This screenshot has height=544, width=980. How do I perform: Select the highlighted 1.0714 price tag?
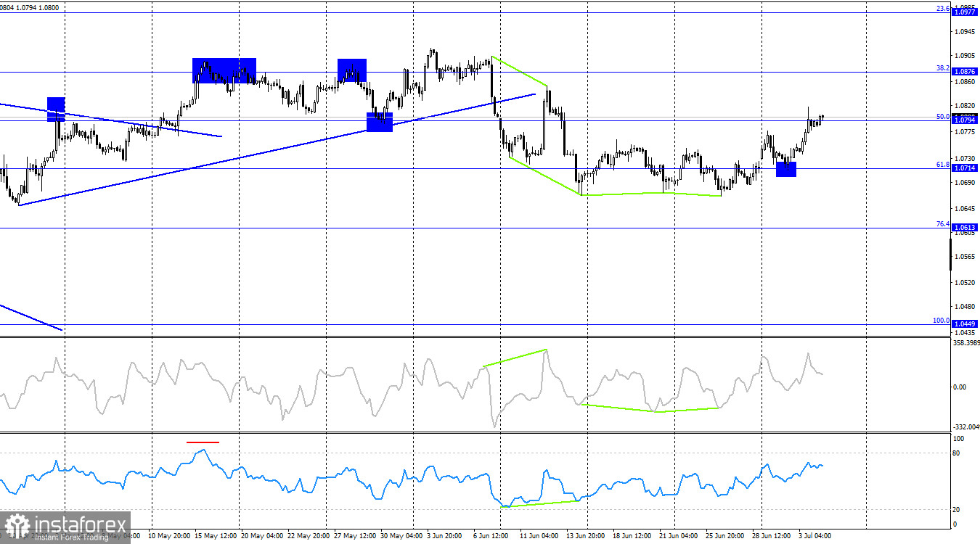965,168
